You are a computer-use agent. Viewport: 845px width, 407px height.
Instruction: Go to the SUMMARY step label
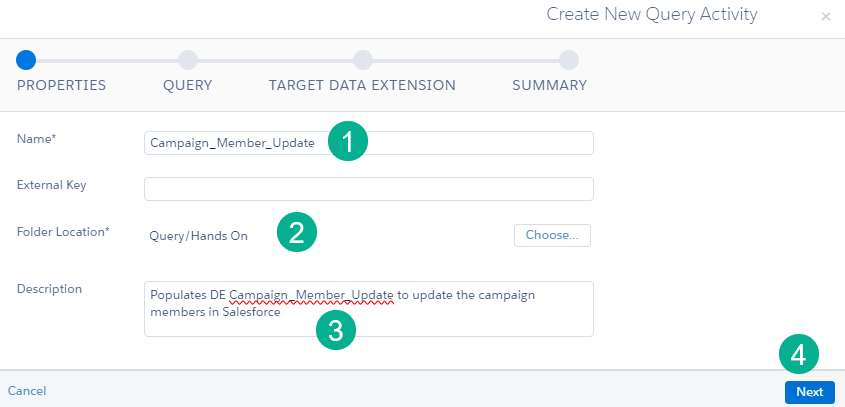tap(549, 86)
